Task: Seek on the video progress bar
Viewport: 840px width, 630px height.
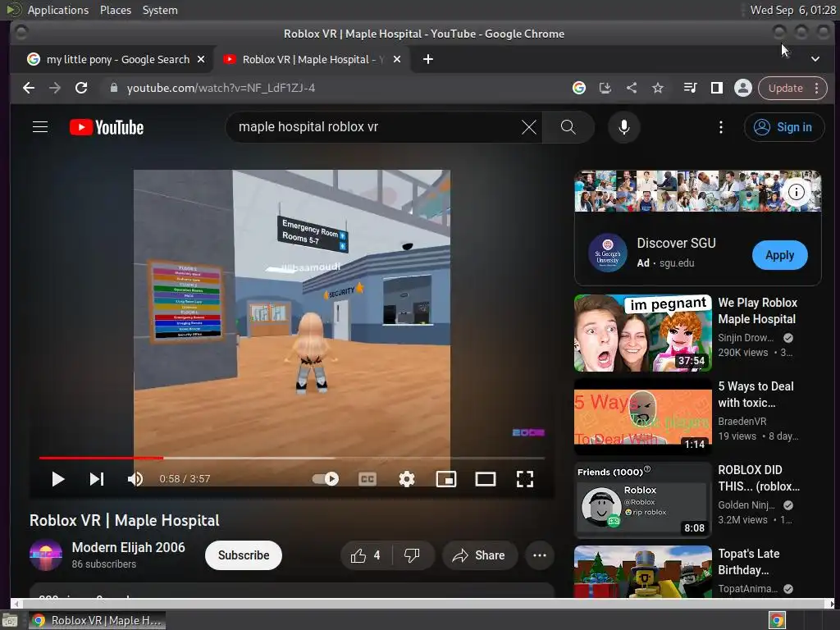Action: pos(292,458)
